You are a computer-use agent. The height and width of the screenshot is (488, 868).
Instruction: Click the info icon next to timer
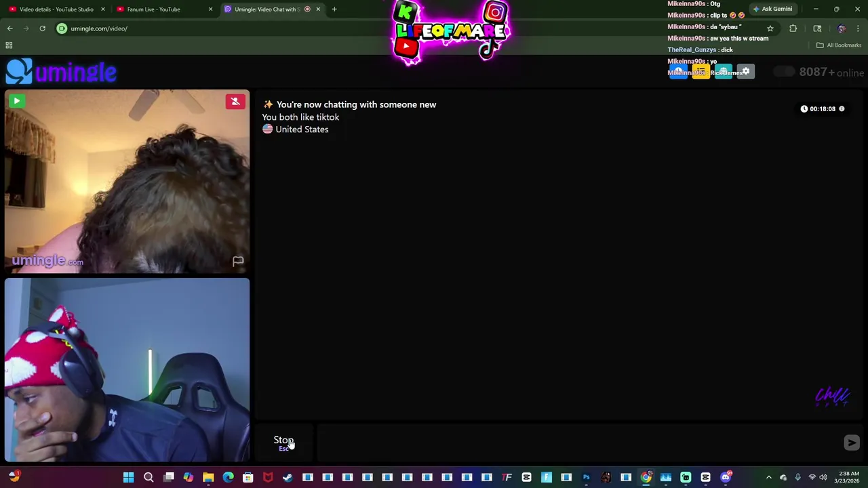[x=842, y=108]
